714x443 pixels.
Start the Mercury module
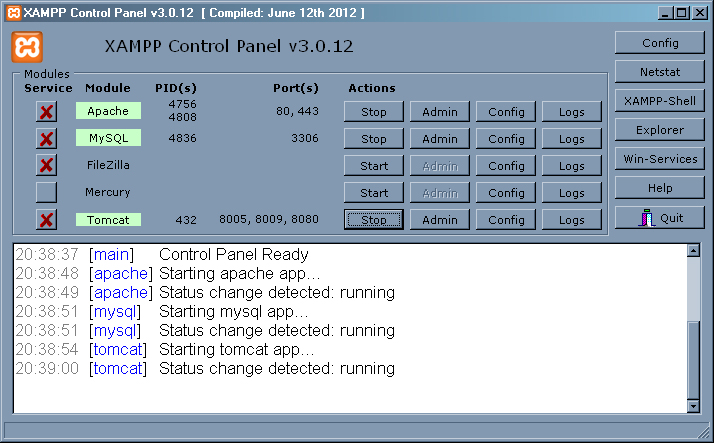[x=374, y=193]
